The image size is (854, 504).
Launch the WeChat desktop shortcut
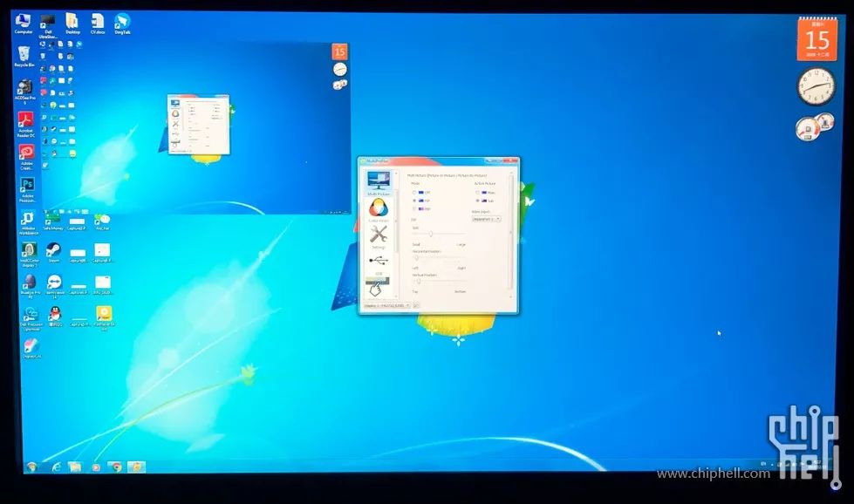(102, 221)
